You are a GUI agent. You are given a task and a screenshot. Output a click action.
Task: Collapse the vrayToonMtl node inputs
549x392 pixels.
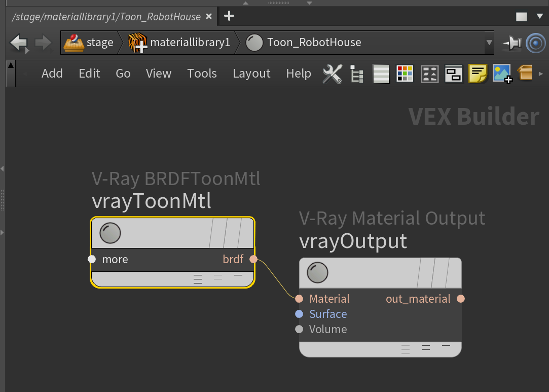pos(238,276)
